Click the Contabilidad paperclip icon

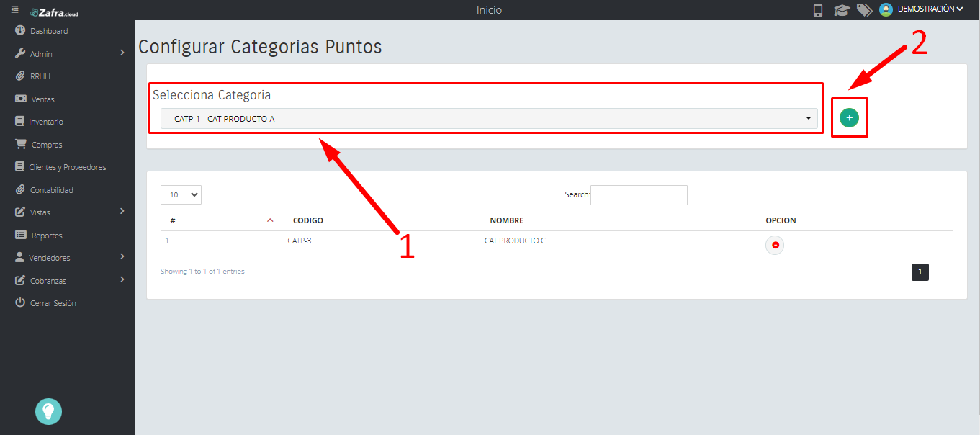(20, 190)
